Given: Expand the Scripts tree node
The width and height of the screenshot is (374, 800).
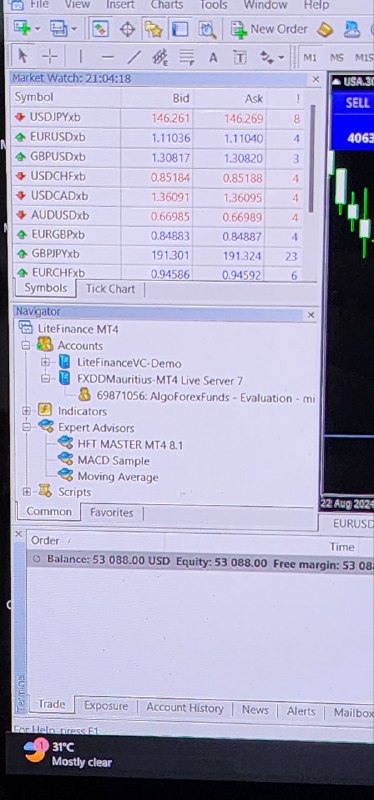Looking at the screenshot, I should click(x=26, y=492).
